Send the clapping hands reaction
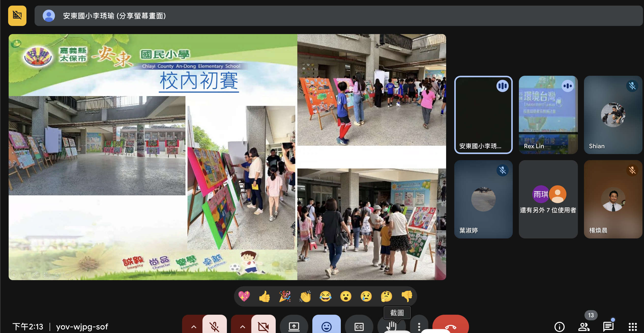644x333 pixels. pyautogui.click(x=305, y=296)
